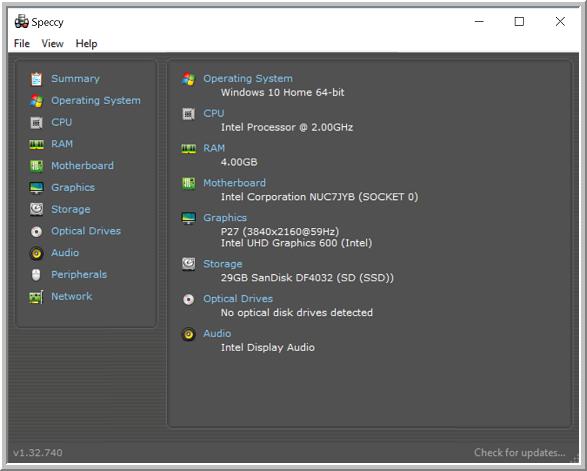This screenshot has width=587, height=471.
Task: Click the Optical Drives disc icon in summary panel
Action: pyautogui.click(x=188, y=299)
